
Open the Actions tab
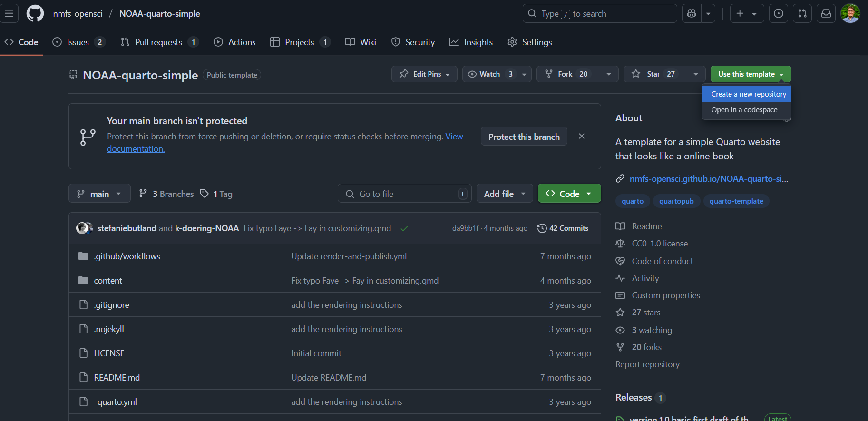pyautogui.click(x=235, y=42)
